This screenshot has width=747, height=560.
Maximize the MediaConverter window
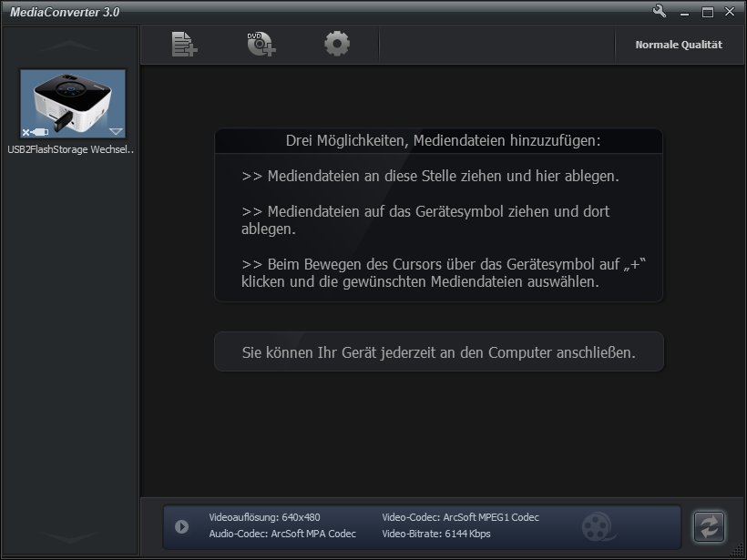[708, 12]
